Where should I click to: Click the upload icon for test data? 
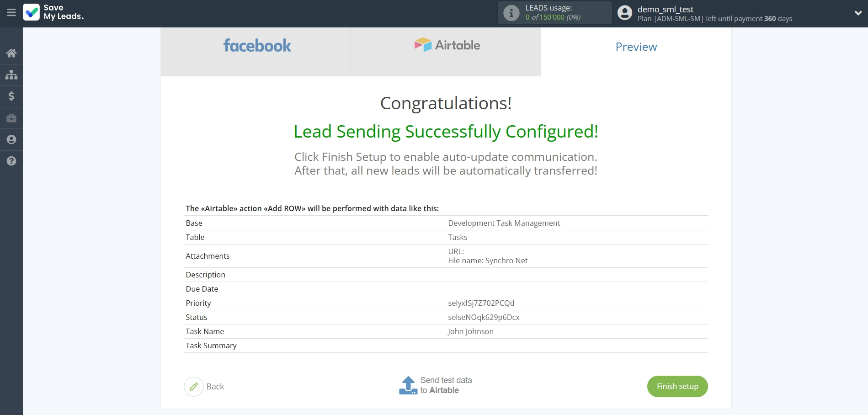408,385
